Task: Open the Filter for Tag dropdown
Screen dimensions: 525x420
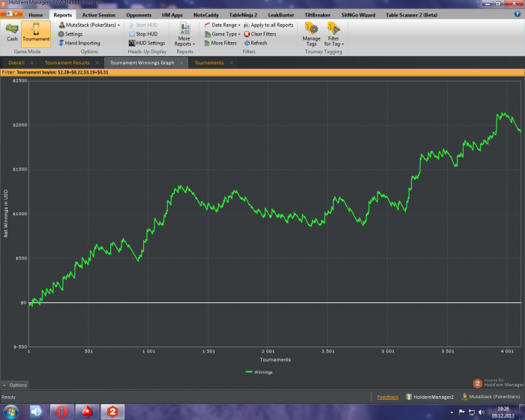Action: point(334,34)
